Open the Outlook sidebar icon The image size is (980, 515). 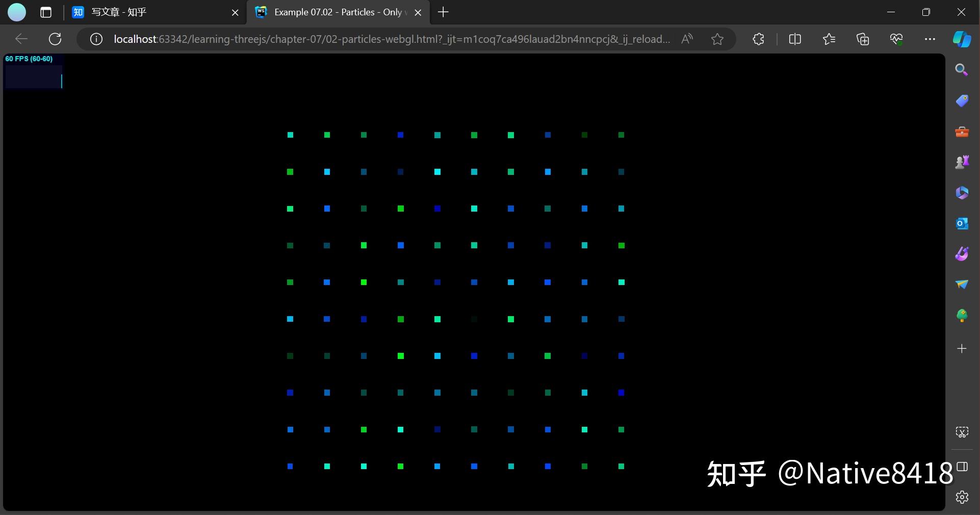962,223
